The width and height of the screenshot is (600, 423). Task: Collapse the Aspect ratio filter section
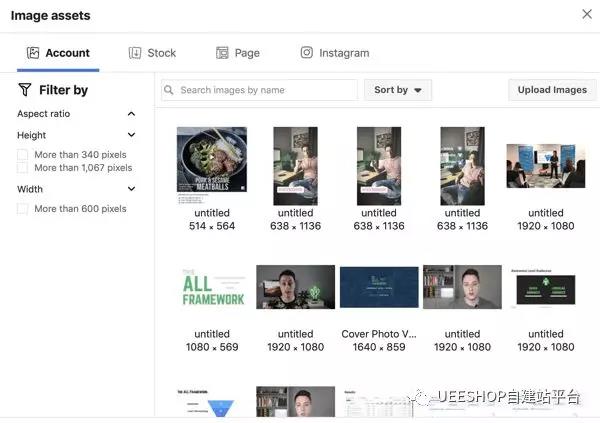pyautogui.click(x=131, y=114)
